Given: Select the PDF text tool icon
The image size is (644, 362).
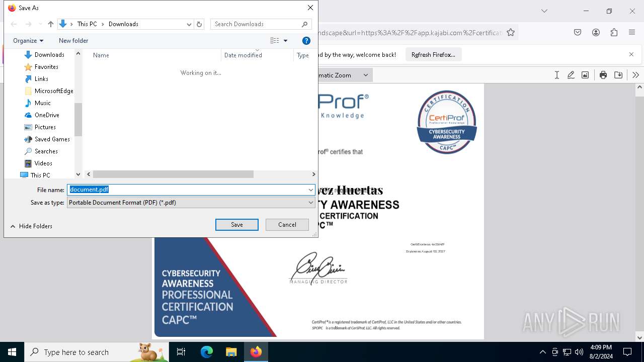Looking at the screenshot, I should pos(556,75).
